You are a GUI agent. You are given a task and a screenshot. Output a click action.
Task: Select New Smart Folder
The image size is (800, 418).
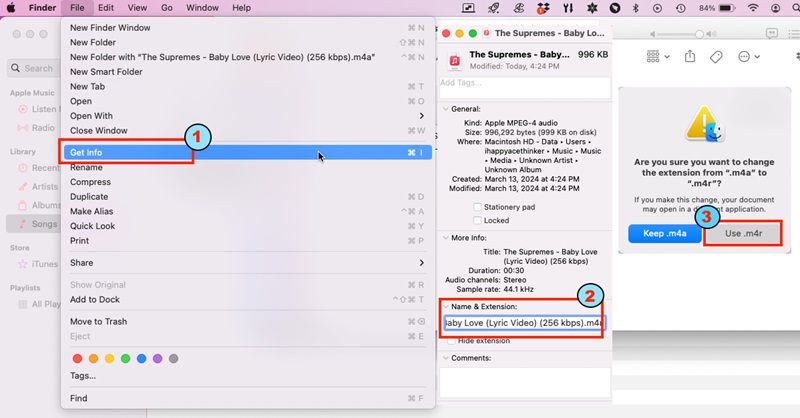pyautogui.click(x=247, y=72)
